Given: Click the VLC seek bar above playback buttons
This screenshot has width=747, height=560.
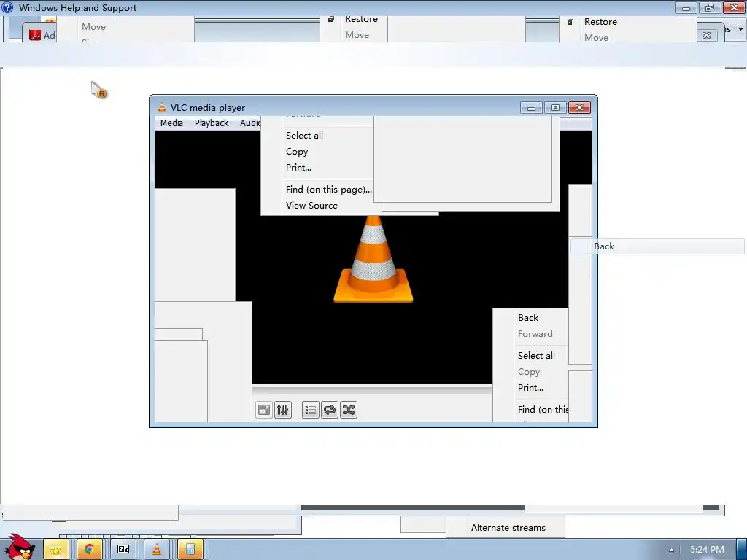Looking at the screenshot, I should click(x=372, y=389).
